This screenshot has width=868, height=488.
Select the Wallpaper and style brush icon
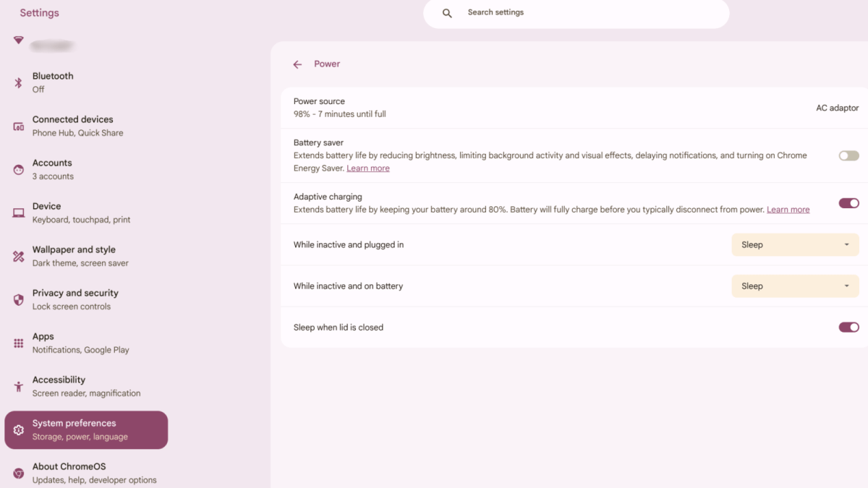tap(18, 255)
